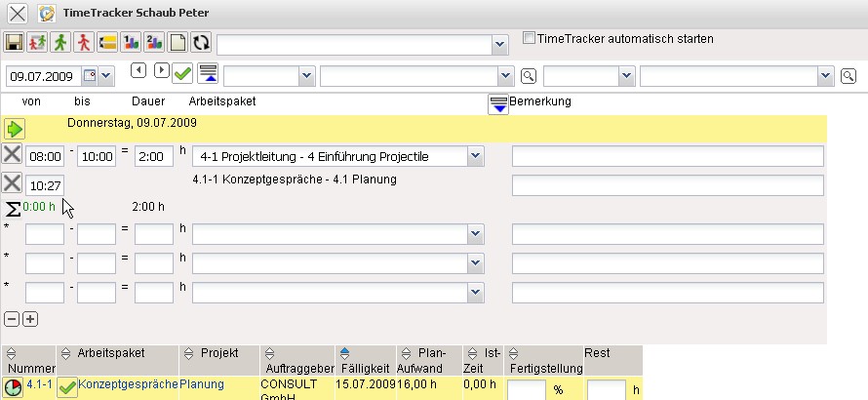
Task: Click the refresh arrows icon
Action: (201, 42)
